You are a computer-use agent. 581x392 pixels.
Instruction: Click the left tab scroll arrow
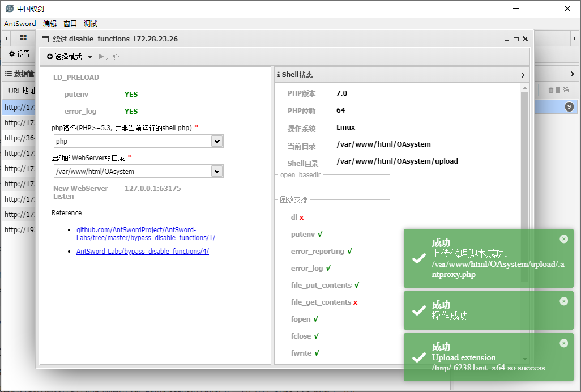(x=6, y=39)
